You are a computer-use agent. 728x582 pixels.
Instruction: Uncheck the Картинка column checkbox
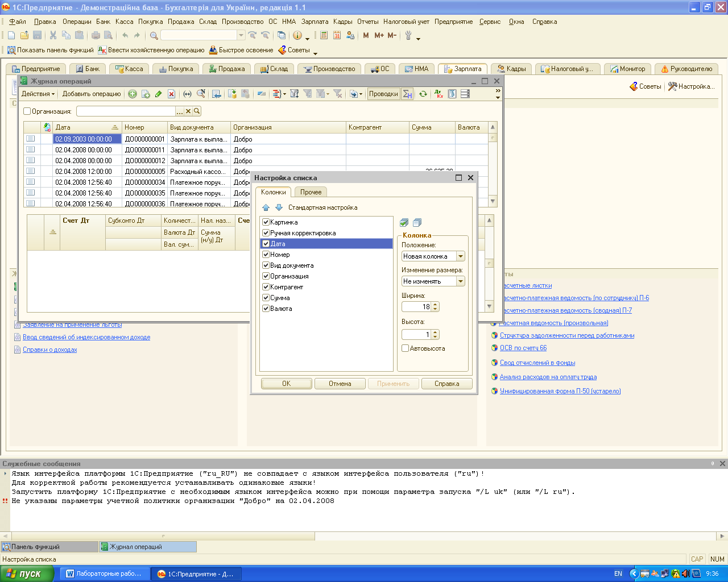tap(266, 222)
